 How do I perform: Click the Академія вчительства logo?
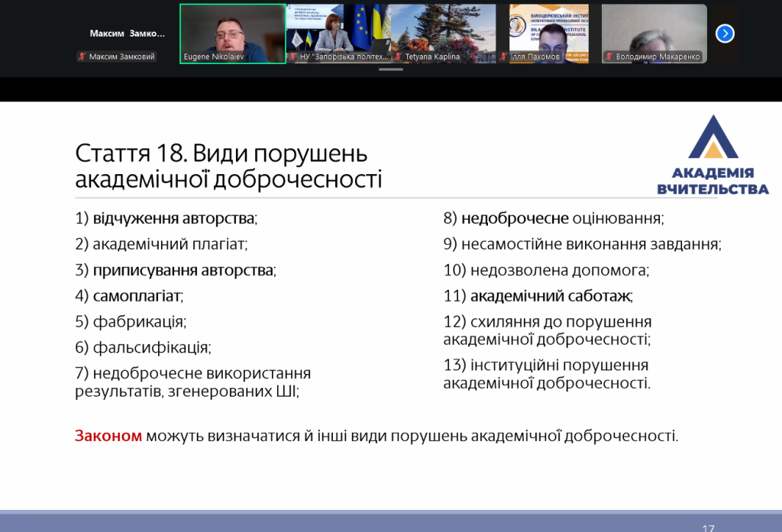click(712, 156)
